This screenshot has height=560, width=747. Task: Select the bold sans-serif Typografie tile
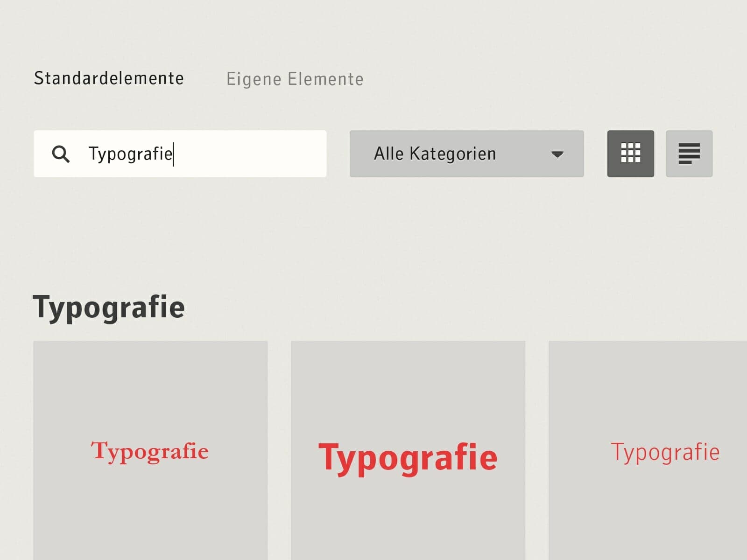(x=408, y=504)
